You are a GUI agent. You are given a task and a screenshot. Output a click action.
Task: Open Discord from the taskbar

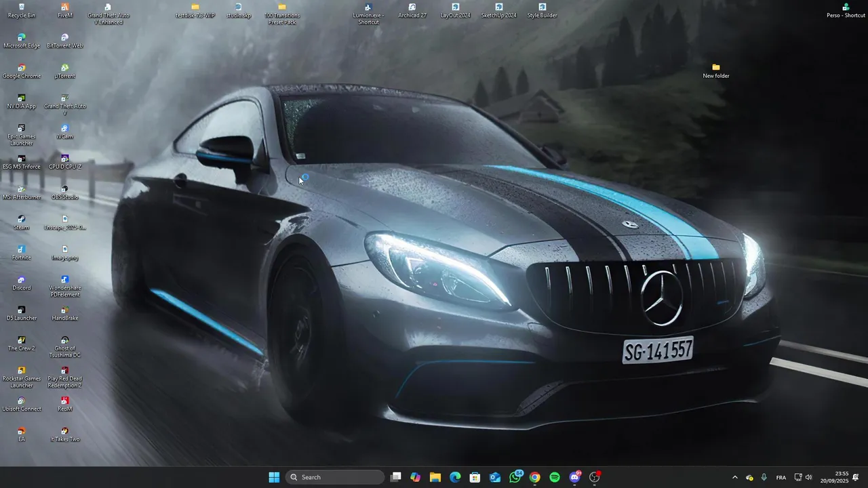pyautogui.click(x=575, y=477)
